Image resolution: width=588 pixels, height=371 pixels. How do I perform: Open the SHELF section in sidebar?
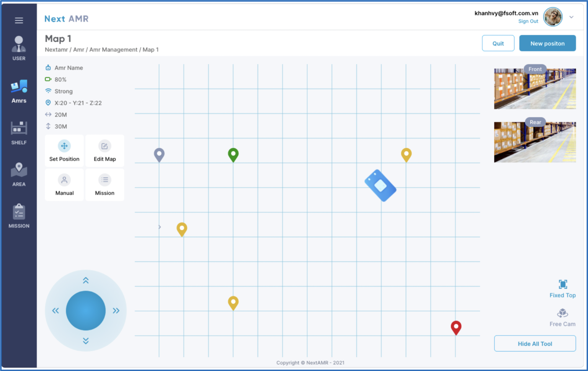pyautogui.click(x=19, y=132)
